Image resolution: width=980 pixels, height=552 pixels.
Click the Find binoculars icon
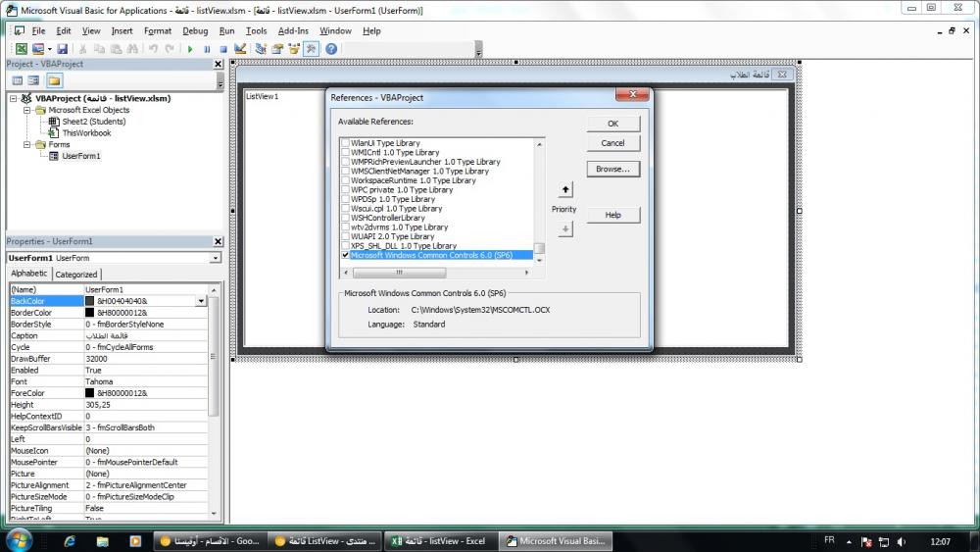132,49
